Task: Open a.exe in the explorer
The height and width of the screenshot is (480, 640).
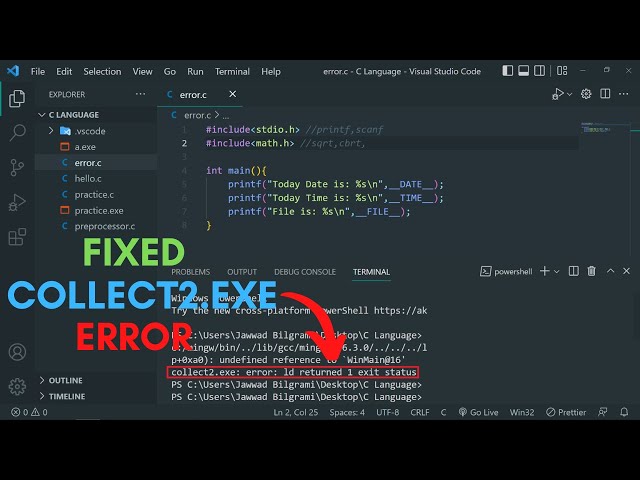Action: pyautogui.click(x=96, y=147)
